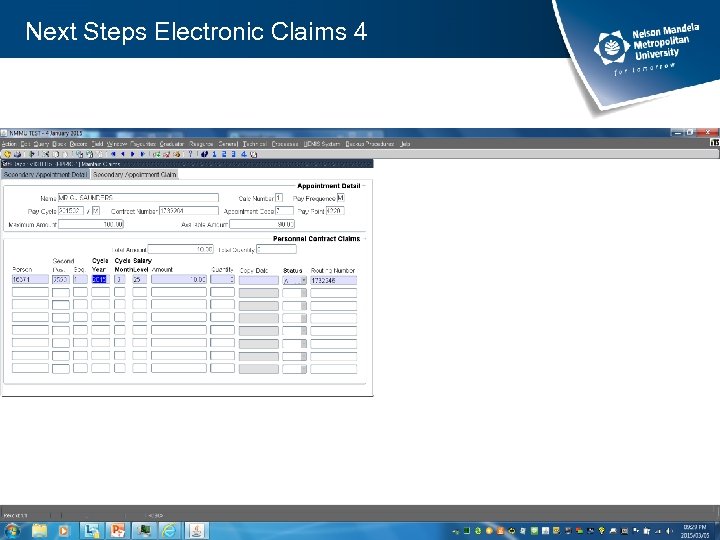This screenshot has width=720, height=540.
Task: Click Copy Date field in first row
Action: pyautogui.click(x=259, y=280)
